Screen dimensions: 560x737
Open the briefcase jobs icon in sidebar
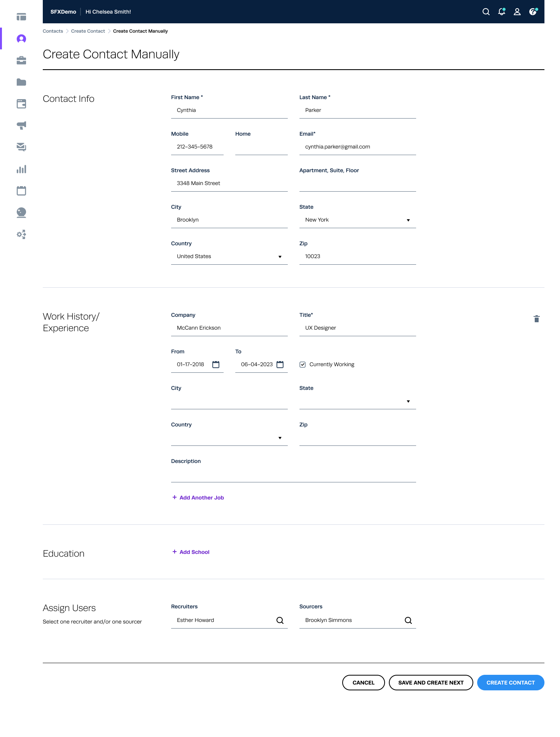coord(21,60)
